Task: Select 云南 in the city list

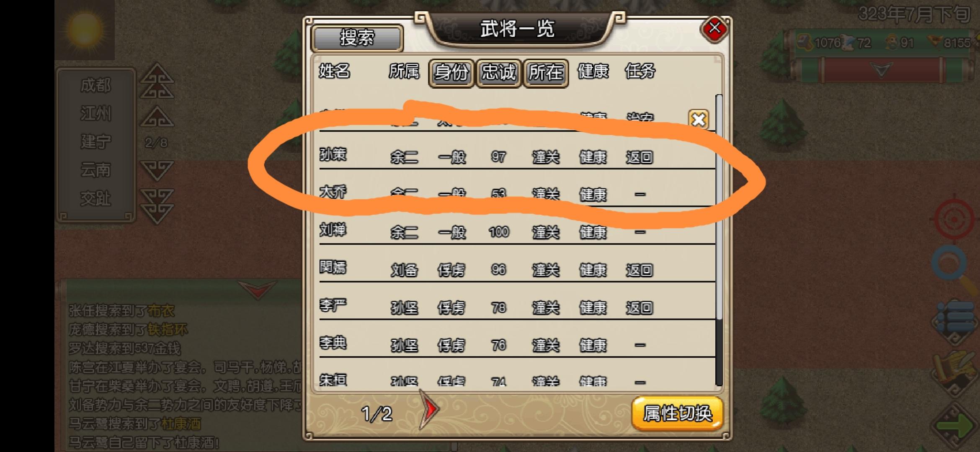Action: coord(95,170)
